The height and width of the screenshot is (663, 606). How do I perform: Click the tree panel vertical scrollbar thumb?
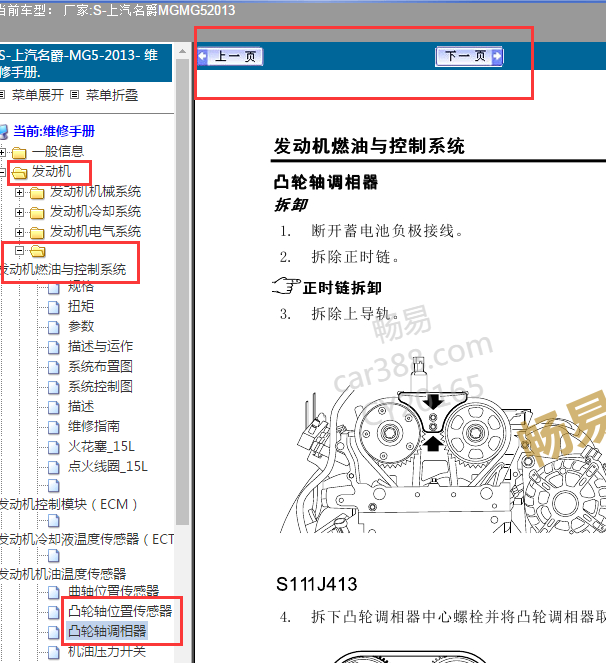pos(183,292)
